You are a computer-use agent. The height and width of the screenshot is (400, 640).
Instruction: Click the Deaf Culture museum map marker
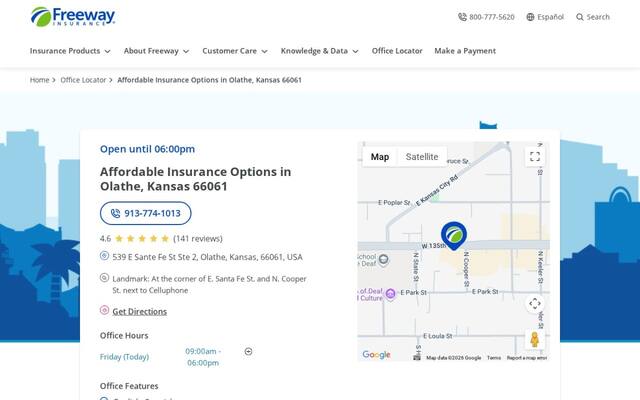coord(390,294)
